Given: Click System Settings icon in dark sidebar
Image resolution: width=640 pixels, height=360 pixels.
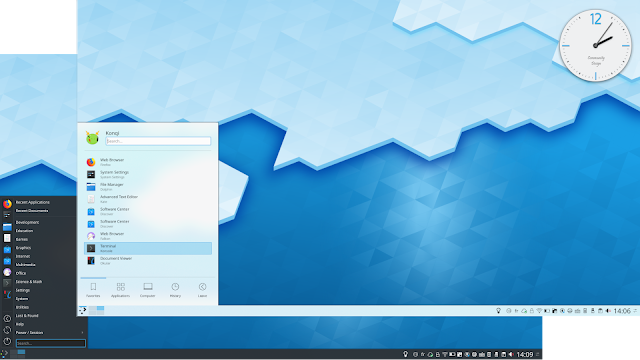Looking at the screenshot, I should tap(7, 215).
